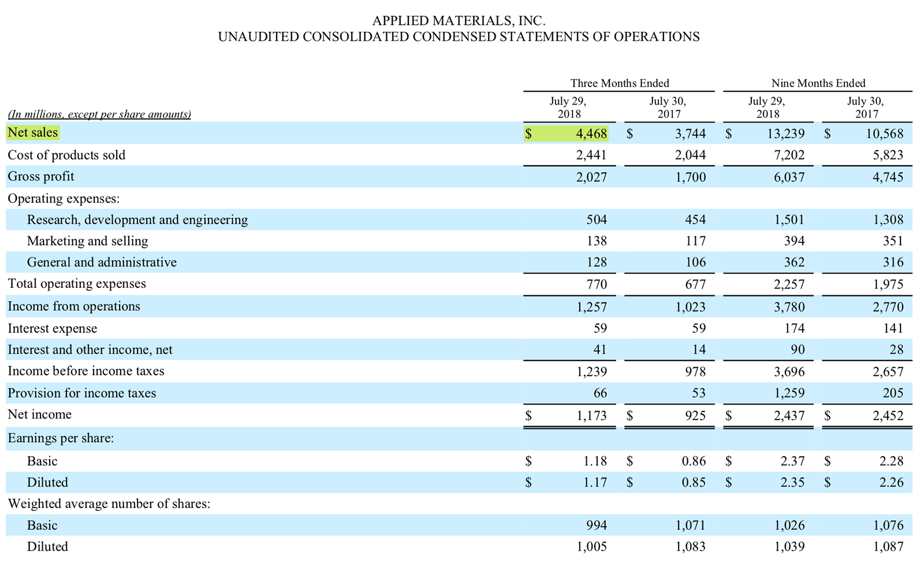The height and width of the screenshot is (578, 924).
Task: Select the Provision for income taxes value 1,259
Action: [791, 393]
